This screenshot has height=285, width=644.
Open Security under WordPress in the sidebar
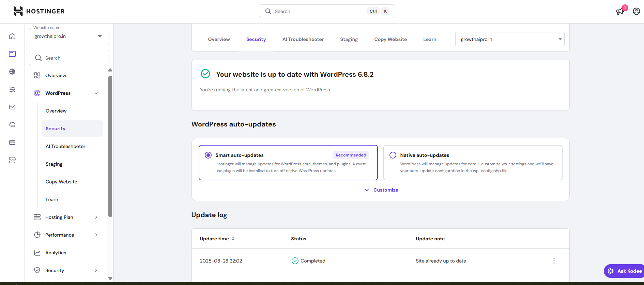coord(72,129)
